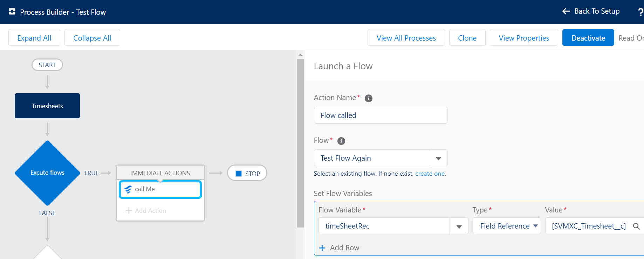Click the lookup magnifier in Value field
The height and width of the screenshot is (259, 644).
(637, 226)
